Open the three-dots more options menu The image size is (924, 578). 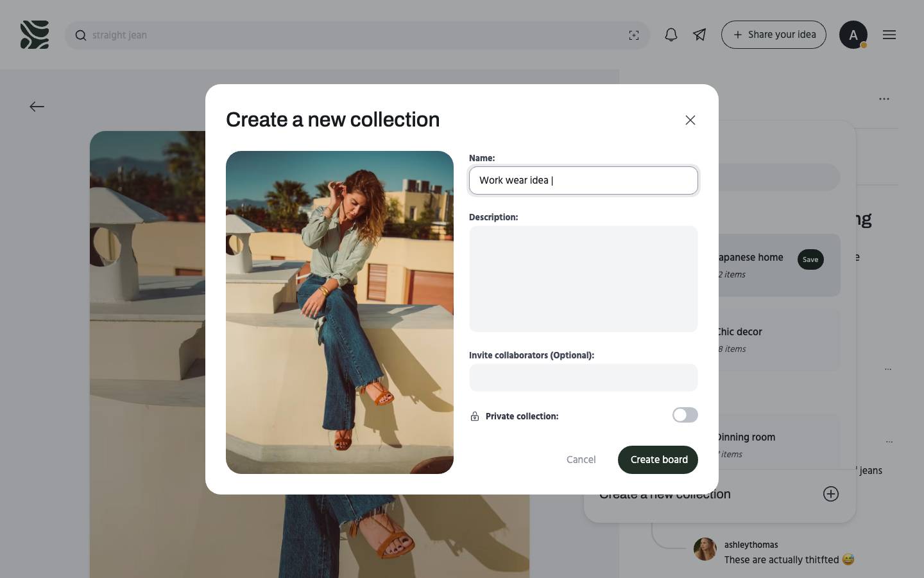tap(884, 99)
